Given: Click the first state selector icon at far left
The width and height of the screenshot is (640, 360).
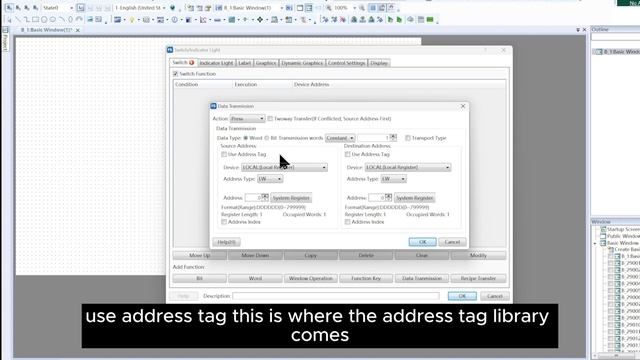Looking at the screenshot, I should pos(9,8).
